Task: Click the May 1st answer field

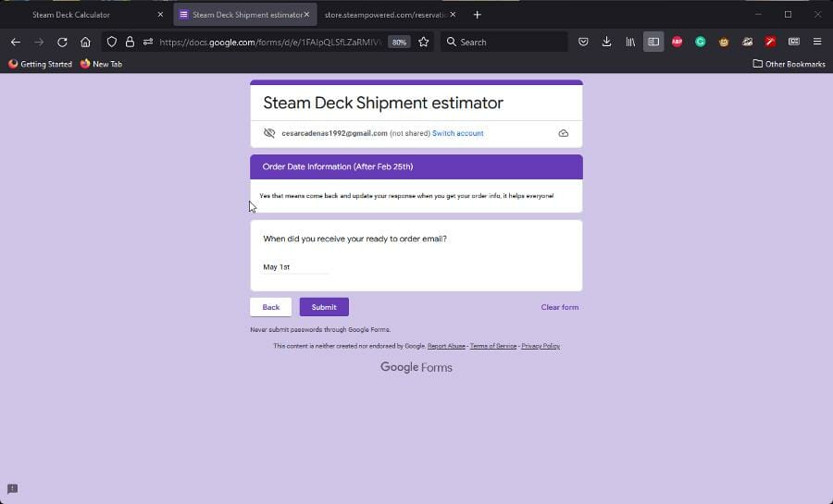Action: (x=295, y=267)
